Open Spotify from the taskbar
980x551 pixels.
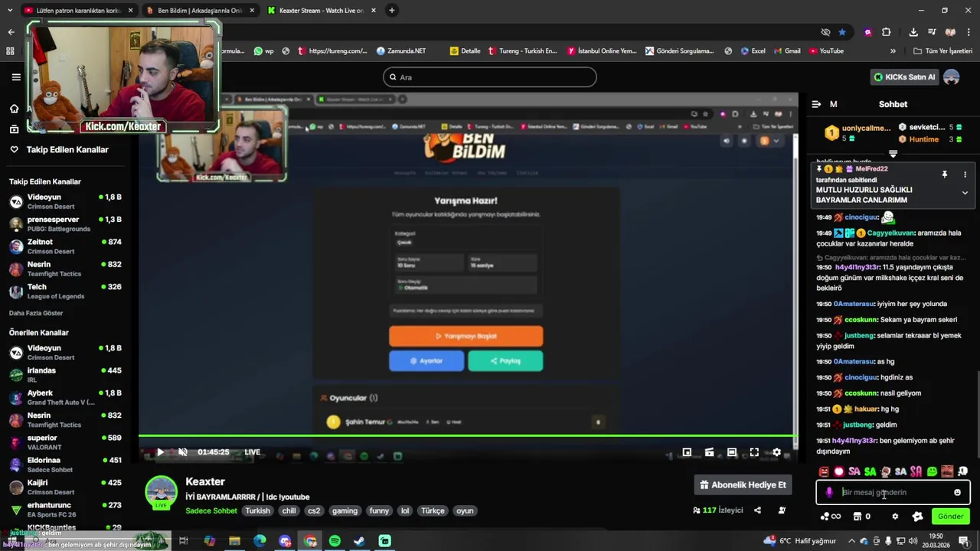[335, 541]
